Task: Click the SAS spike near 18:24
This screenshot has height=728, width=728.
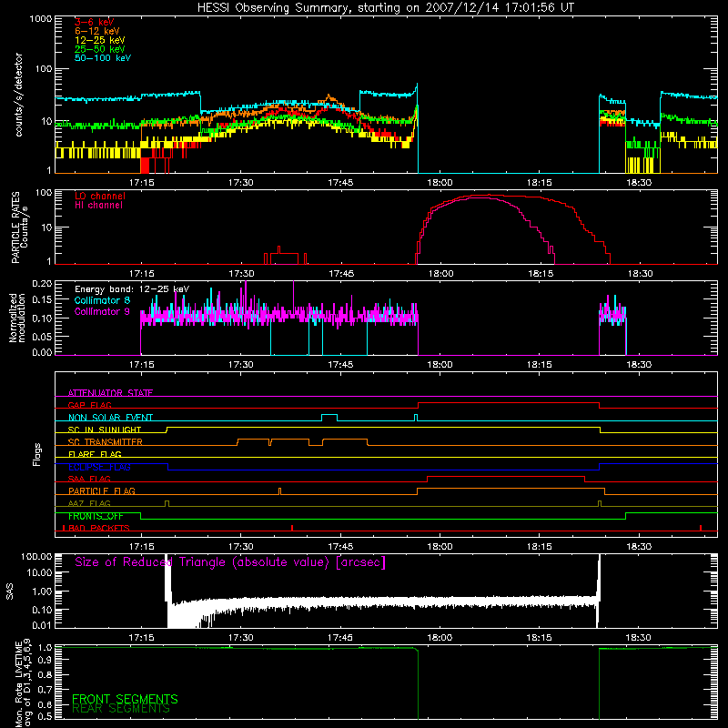Action: 599,590
